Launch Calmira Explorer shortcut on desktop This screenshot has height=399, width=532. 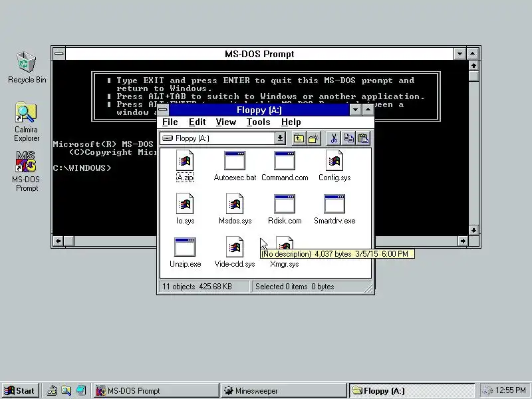pos(26,112)
